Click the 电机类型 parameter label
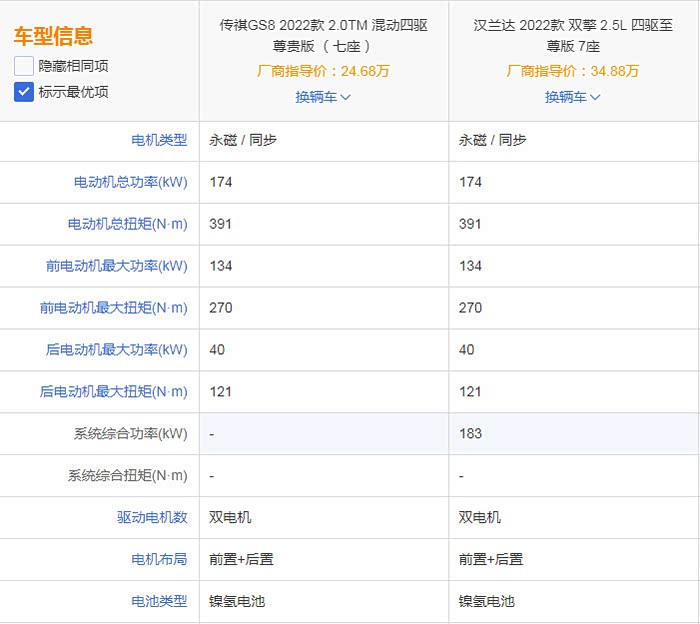700x624 pixels. (159, 140)
